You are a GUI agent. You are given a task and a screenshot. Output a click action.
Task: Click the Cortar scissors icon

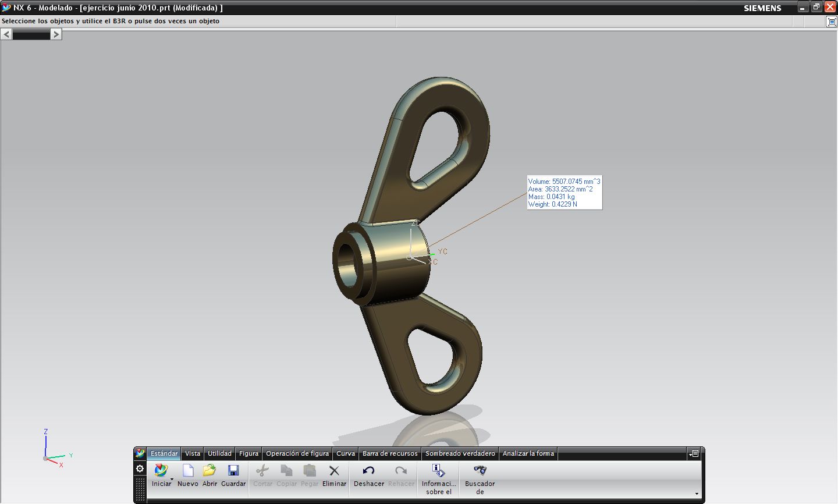click(x=262, y=470)
